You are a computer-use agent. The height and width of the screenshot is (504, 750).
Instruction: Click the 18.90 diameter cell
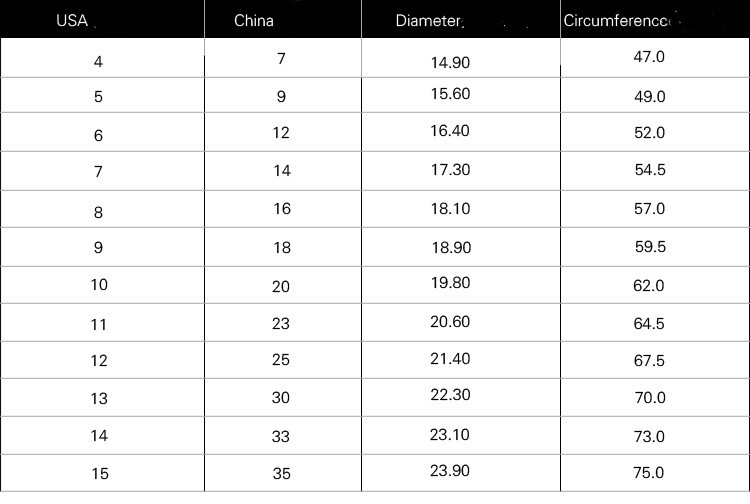[x=450, y=247]
